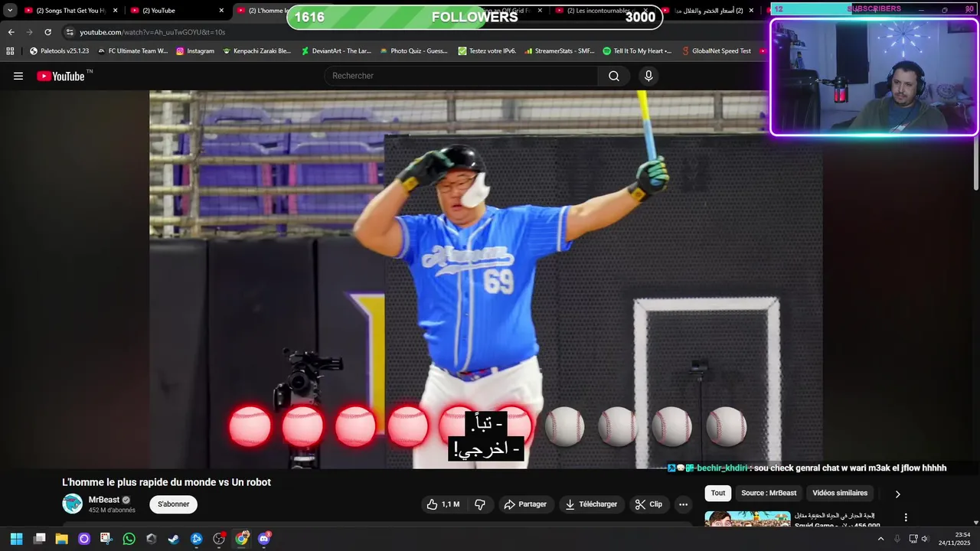
Task: Select the Tout filter chip
Action: click(x=718, y=493)
